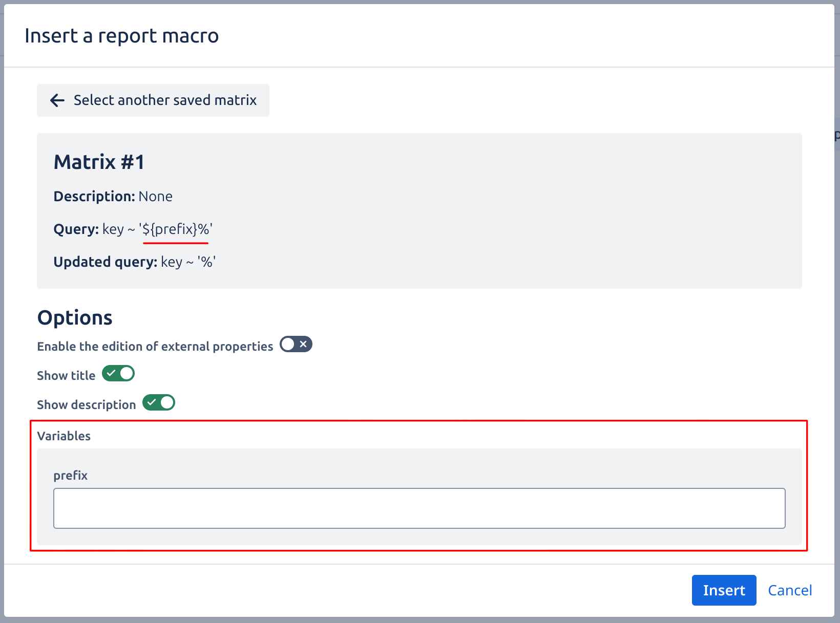The image size is (840, 623).
Task: Click the 'Updated query' line
Action: [x=135, y=262]
